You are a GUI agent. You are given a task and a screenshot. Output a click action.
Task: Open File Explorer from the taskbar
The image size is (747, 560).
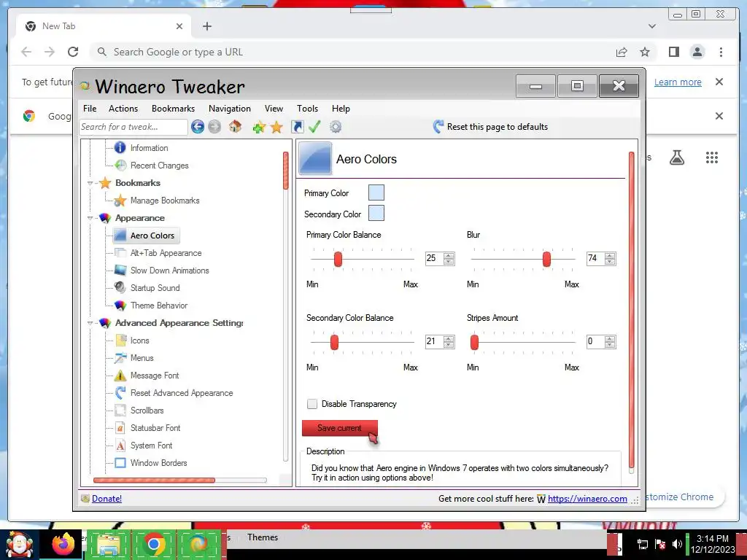(108, 544)
